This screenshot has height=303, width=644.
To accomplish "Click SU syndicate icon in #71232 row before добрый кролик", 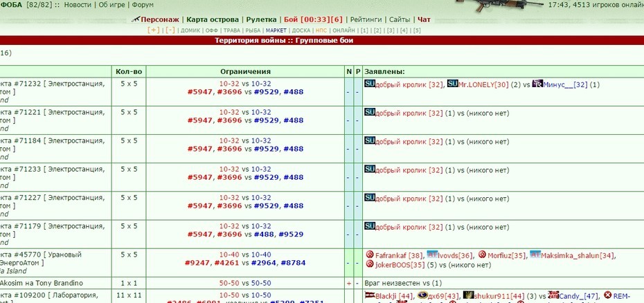I will [x=370, y=84].
